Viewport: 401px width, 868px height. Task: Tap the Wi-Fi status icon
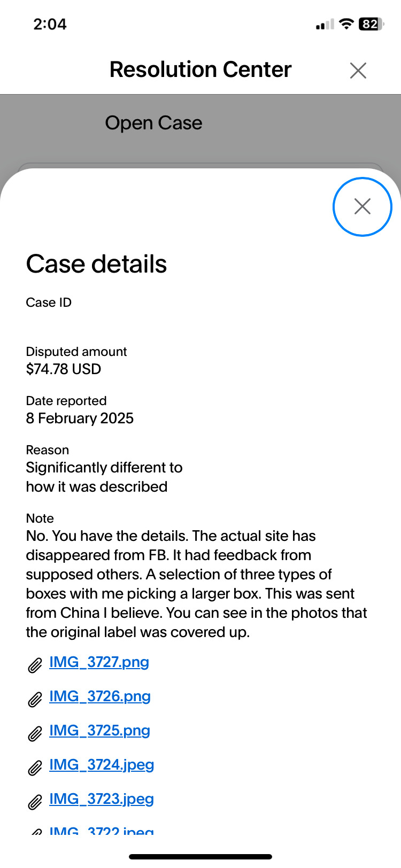pos(346,24)
